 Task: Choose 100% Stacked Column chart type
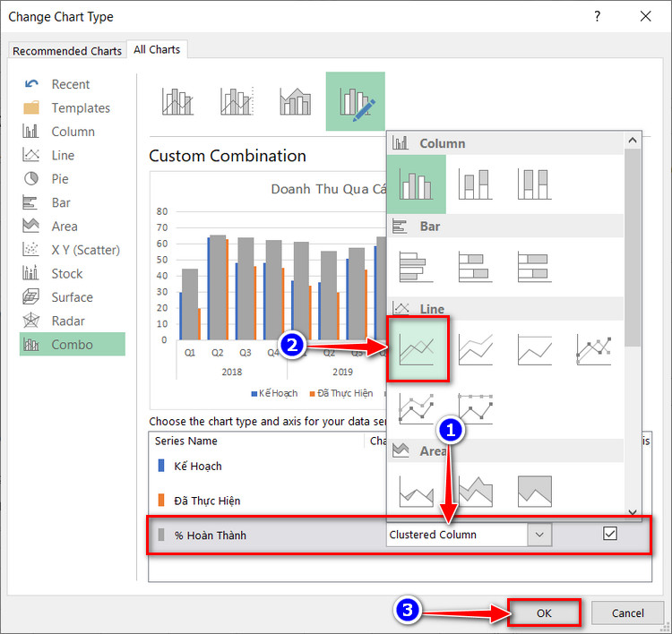pyautogui.click(x=534, y=184)
